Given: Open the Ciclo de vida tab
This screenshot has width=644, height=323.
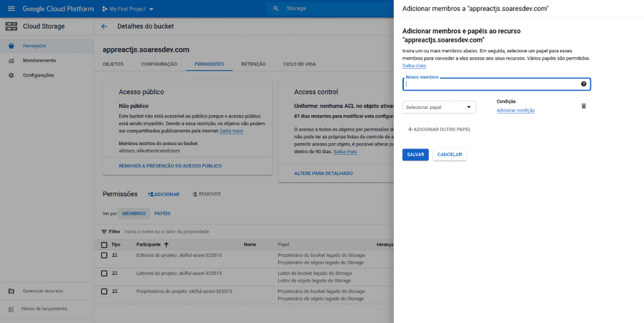Looking at the screenshot, I should (x=299, y=64).
